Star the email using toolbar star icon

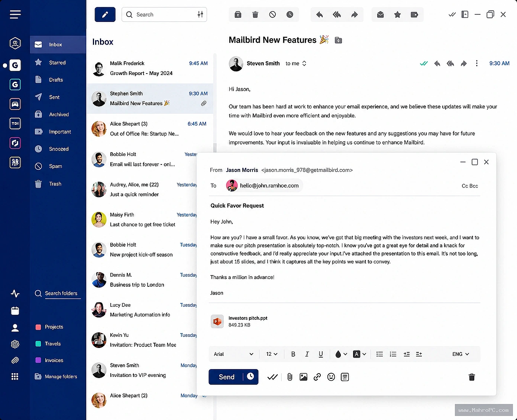pyautogui.click(x=397, y=14)
